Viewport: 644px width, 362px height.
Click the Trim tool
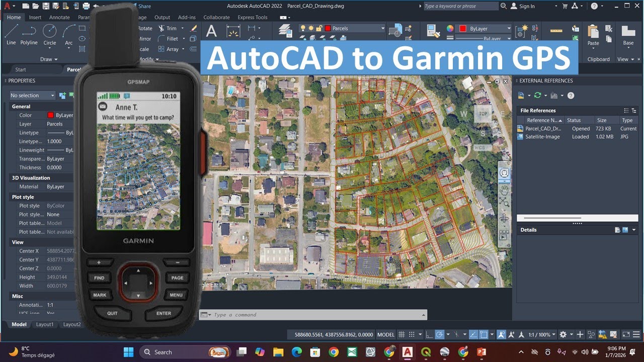[168, 29]
